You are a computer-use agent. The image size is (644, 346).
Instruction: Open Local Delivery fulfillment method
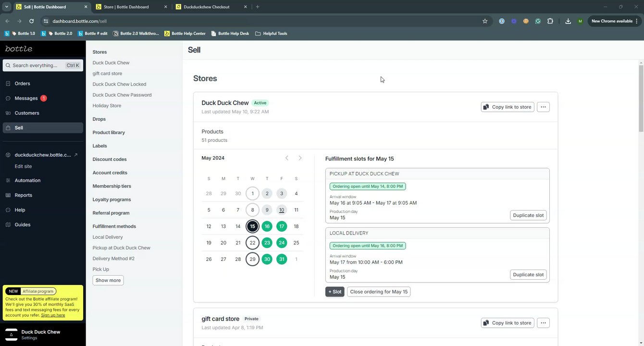108,237
